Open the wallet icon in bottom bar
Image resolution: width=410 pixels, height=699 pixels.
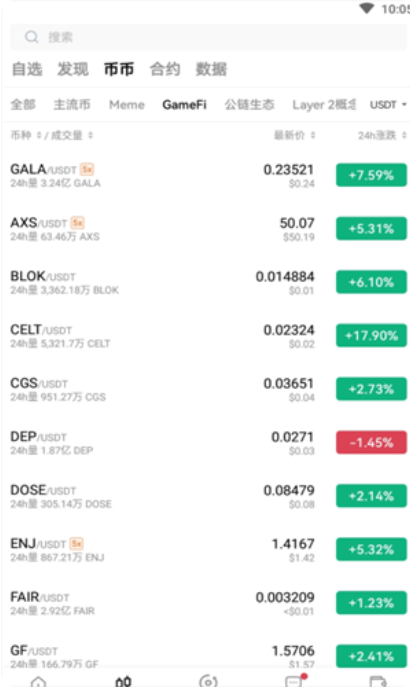click(x=378, y=681)
